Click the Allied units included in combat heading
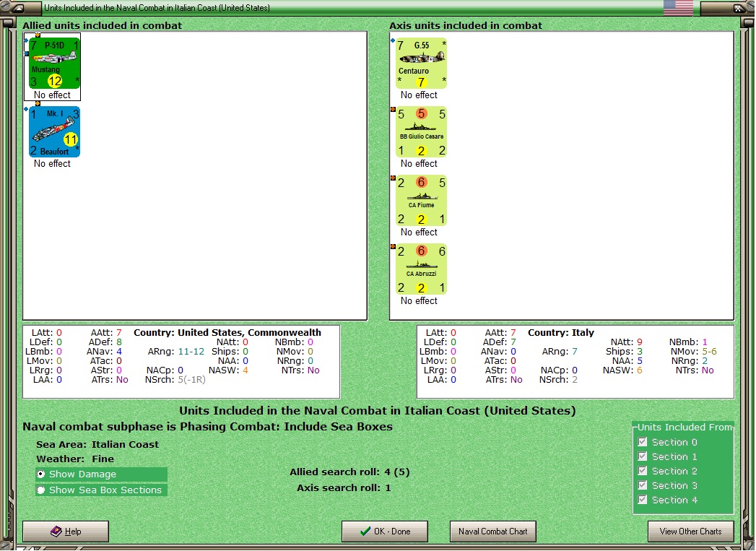The image size is (756, 551). (x=103, y=25)
